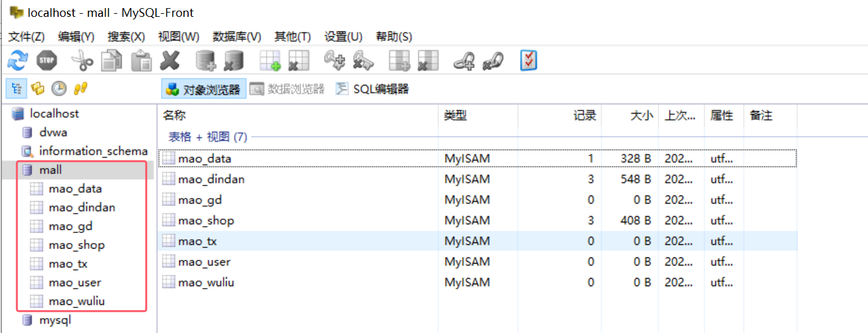Screen dimensions: 868x333
Task: Toggle the clock history panel icon
Action: [59, 89]
